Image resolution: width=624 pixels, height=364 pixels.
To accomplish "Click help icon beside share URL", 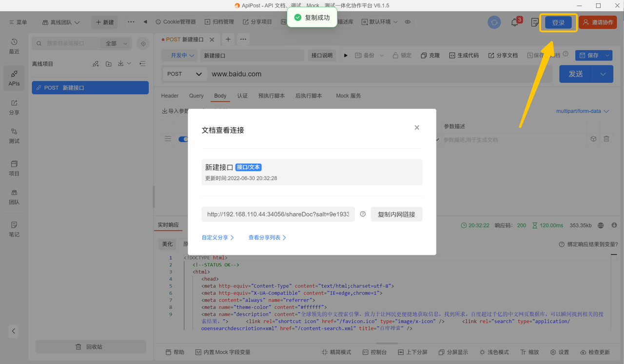I will 363,214.
